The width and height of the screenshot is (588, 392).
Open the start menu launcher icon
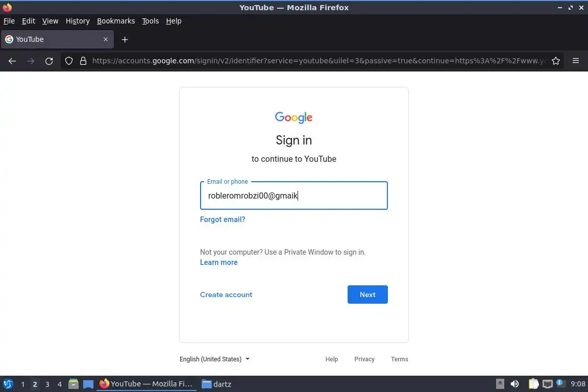[8, 384]
